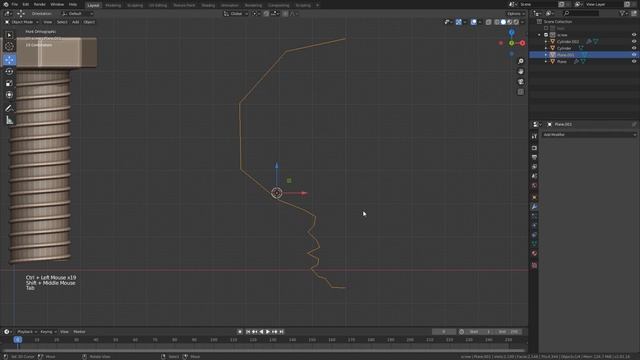Select the Scale tool
The width and height of the screenshot is (640, 360).
(9, 83)
